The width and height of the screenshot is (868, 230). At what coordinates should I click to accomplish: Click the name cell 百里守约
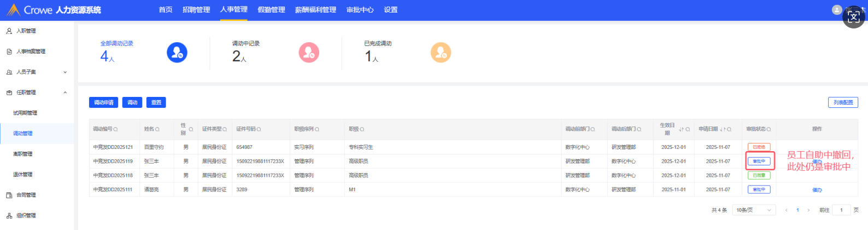coord(154,147)
